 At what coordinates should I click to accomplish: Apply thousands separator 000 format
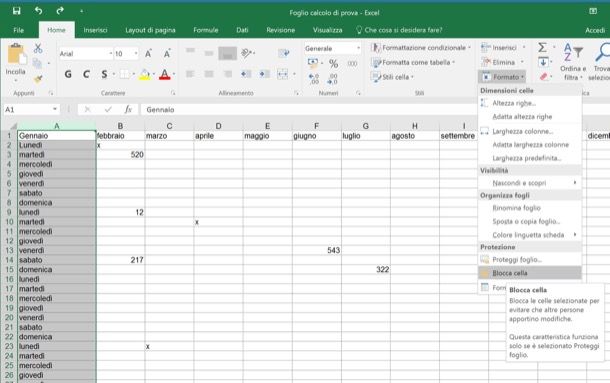tap(352, 63)
